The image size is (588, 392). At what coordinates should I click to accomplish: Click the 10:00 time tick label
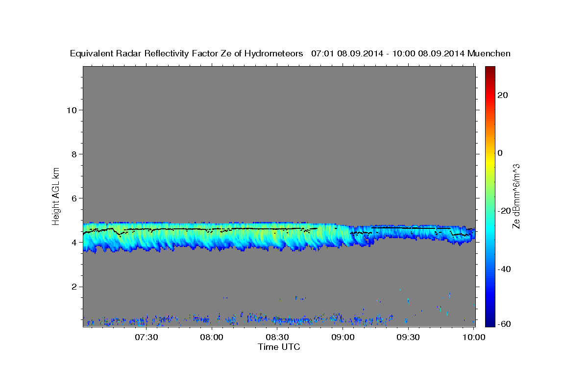point(474,337)
